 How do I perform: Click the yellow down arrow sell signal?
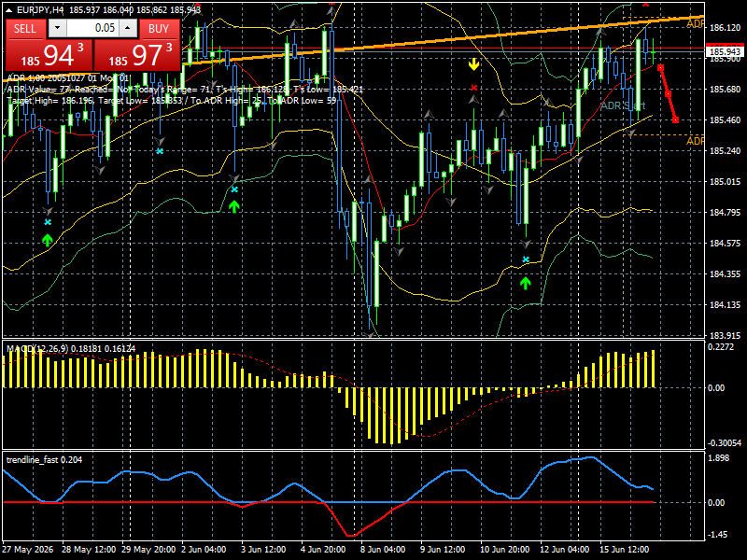473,64
